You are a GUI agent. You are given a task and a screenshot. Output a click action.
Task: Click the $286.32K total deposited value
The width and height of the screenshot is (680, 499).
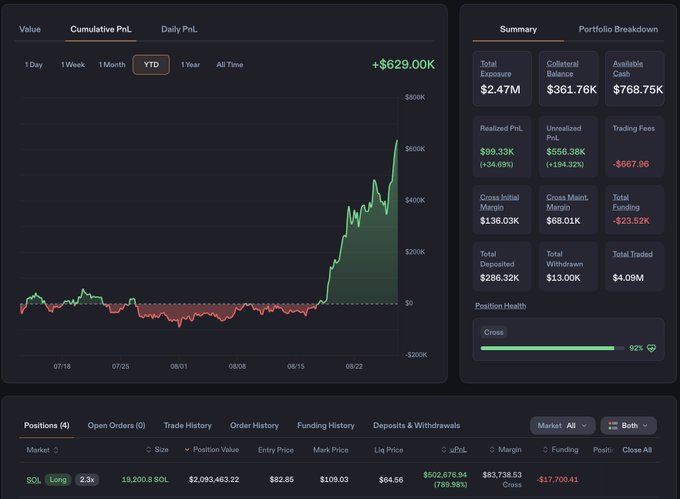[499, 278]
